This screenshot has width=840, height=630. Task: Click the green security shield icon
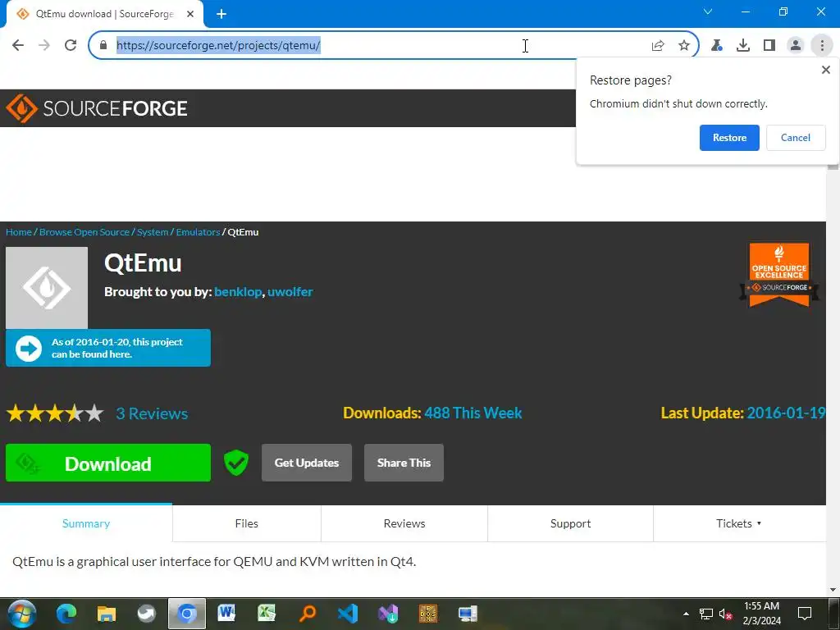tap(235, 463)
